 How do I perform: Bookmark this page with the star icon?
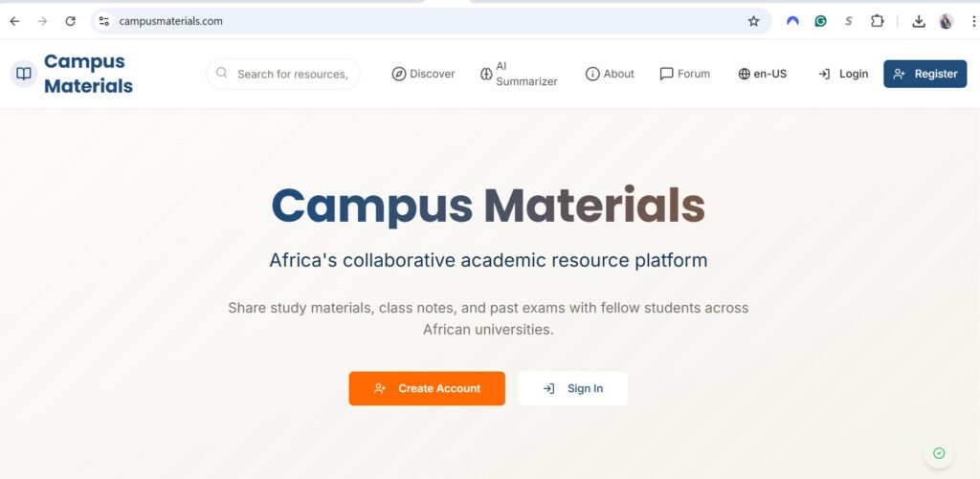pos(753,21)
